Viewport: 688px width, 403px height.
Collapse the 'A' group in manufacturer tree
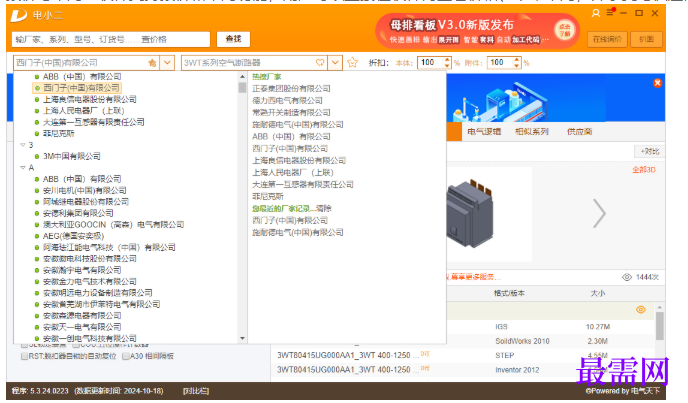click(x=23, y=167)
